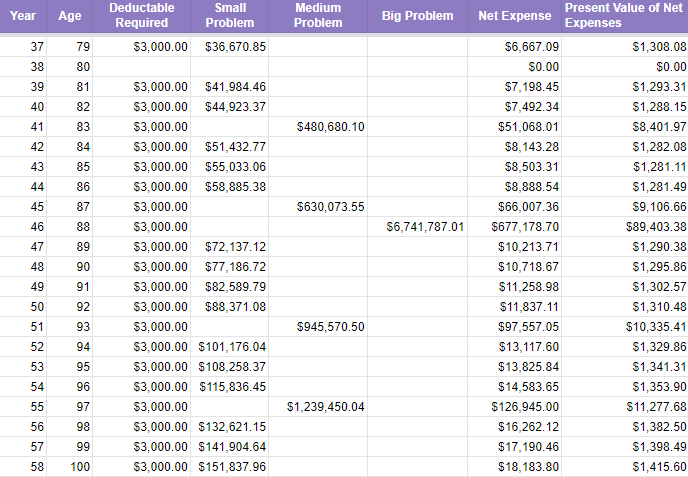The image size is (688, 477).
Task: Select the Net Expense cell $677,178.70
Action: tap(515, 227)
